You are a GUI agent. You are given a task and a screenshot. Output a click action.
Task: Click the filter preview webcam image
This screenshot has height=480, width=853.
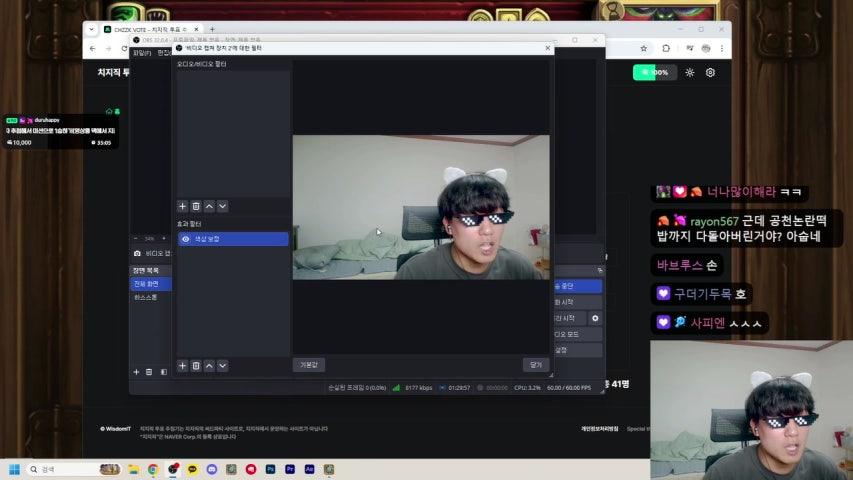(421, 207)
